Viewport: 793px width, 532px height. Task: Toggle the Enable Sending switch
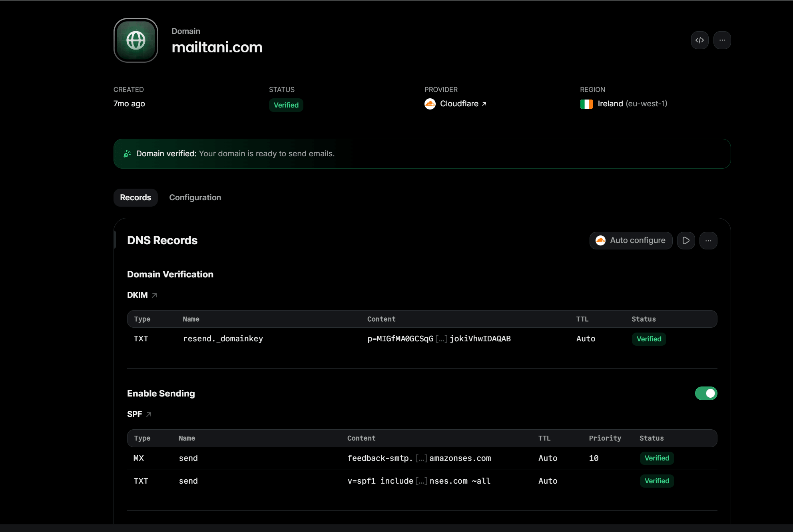[706, 393]
